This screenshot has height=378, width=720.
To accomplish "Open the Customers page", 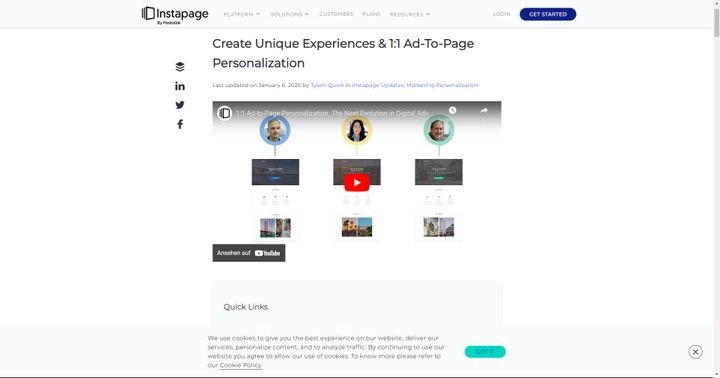I will point(336,14).
